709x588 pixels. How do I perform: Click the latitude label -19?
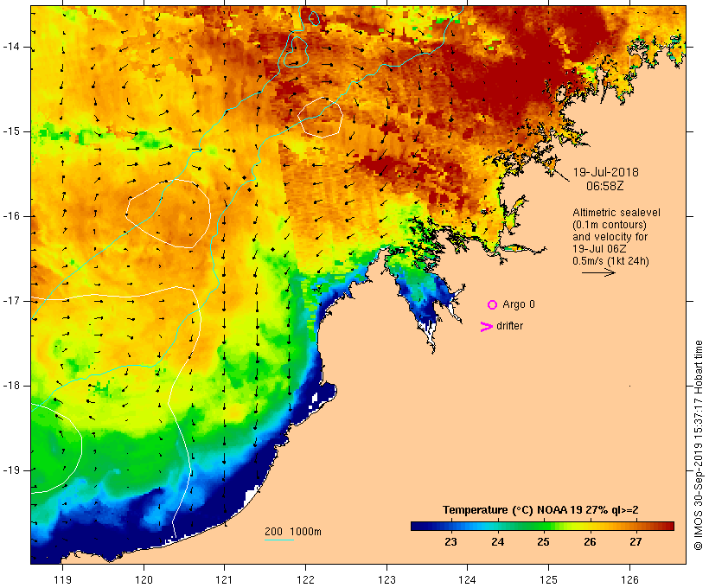point(11,470)
